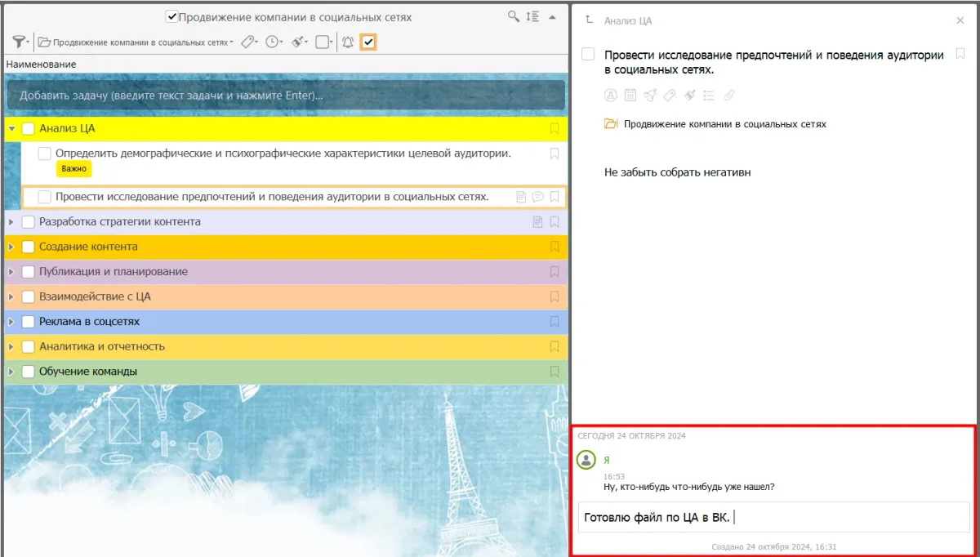Screen dimensions: 980x557
Task: Mark Реклама в соцсетях as complete
Action: tap(29, 322)
